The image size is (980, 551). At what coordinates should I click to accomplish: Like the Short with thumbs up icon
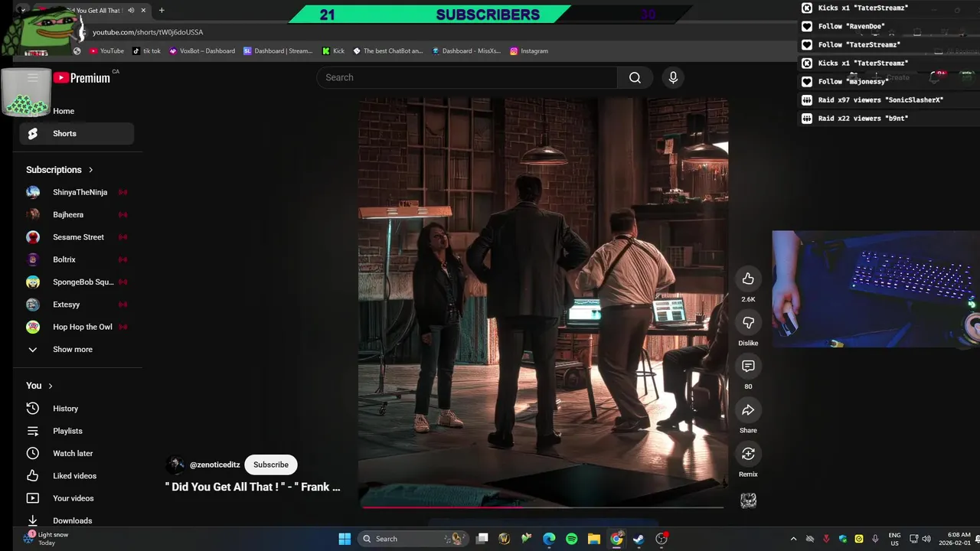click(748, 279)
